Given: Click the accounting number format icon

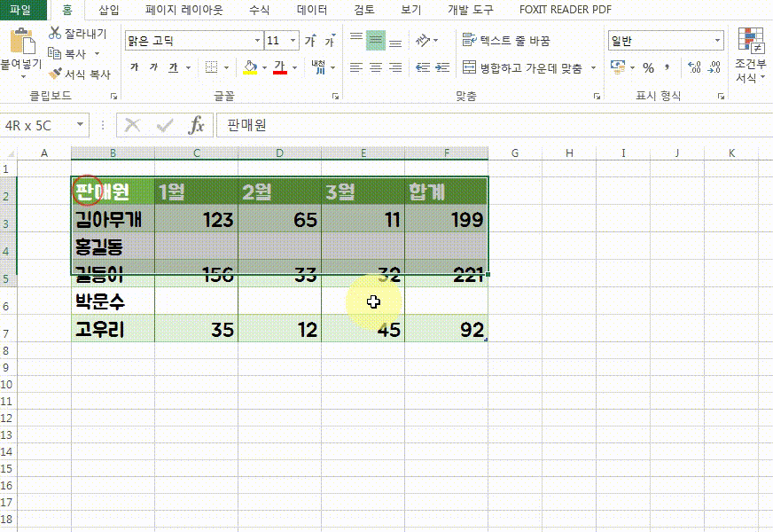Looking at the screenshot, I should (617, 67).
